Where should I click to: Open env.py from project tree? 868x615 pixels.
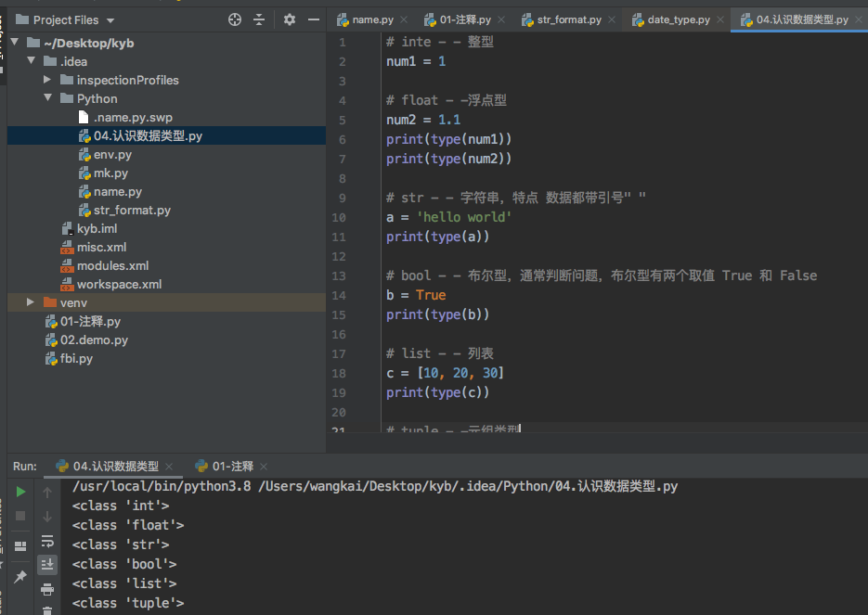[105, 154]
